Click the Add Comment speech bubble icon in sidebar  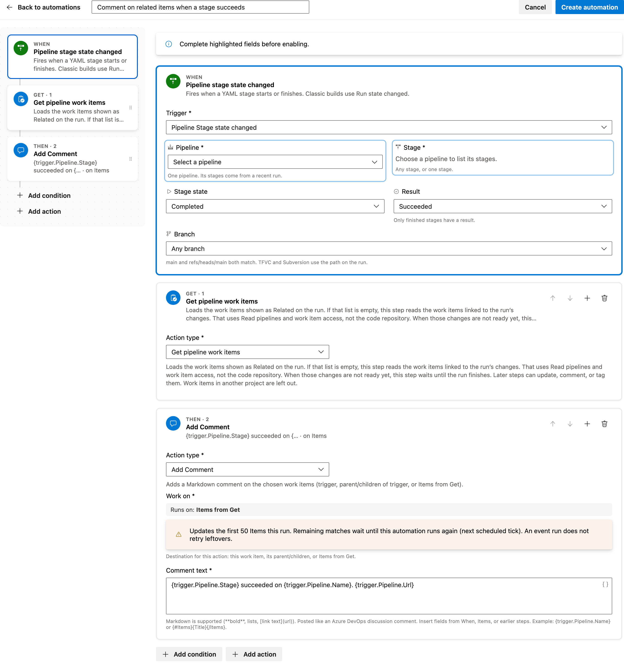(21, 150)
